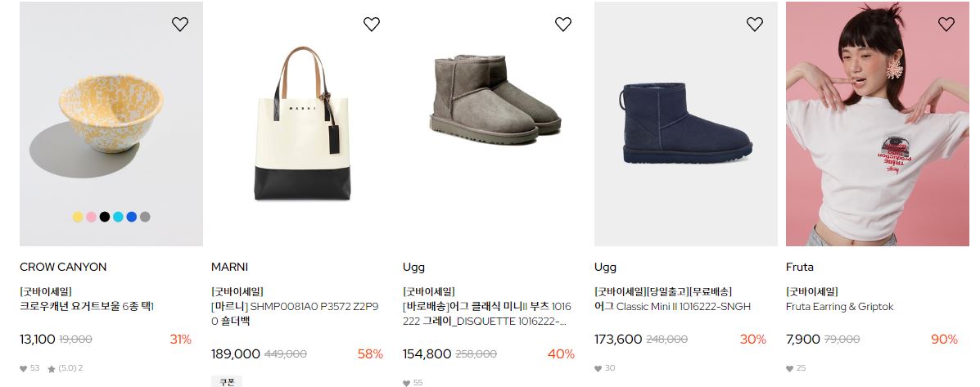Viewport: 980px width, 387px height.
Task: Open the navy Ugg boot thumbnail
Action: tap(685, 124)
